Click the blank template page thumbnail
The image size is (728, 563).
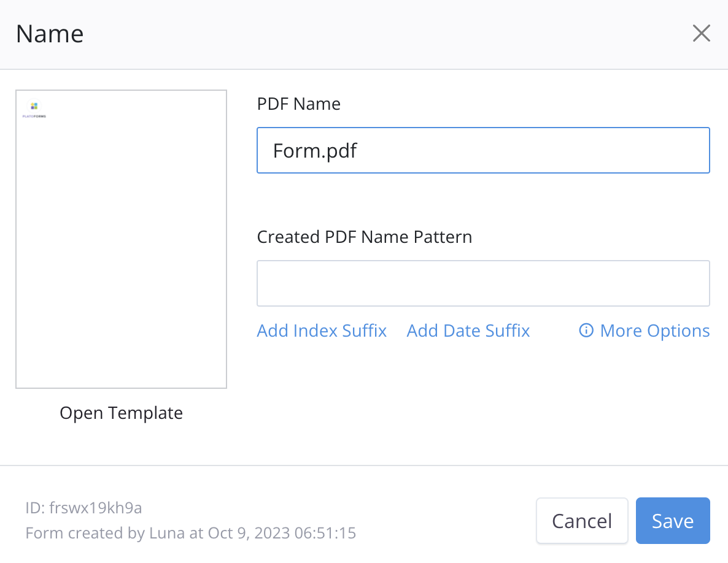(121, 245)
